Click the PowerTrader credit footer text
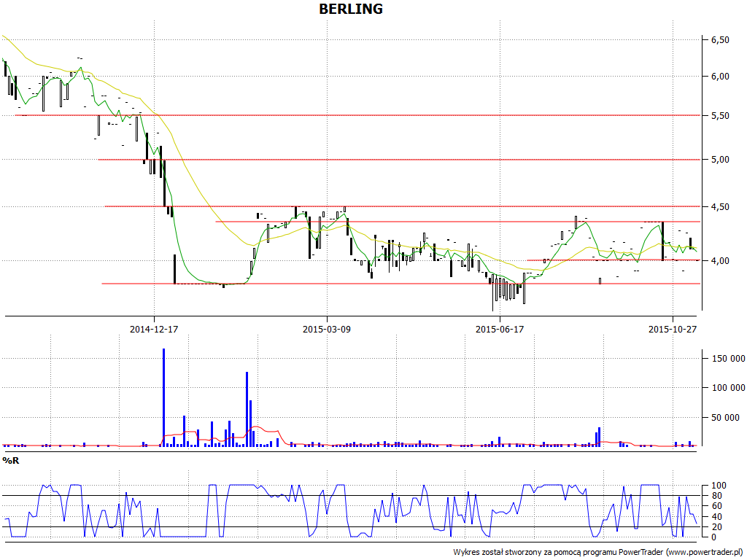The width and height of the screenshot is (747, 560). pos(598,552)
